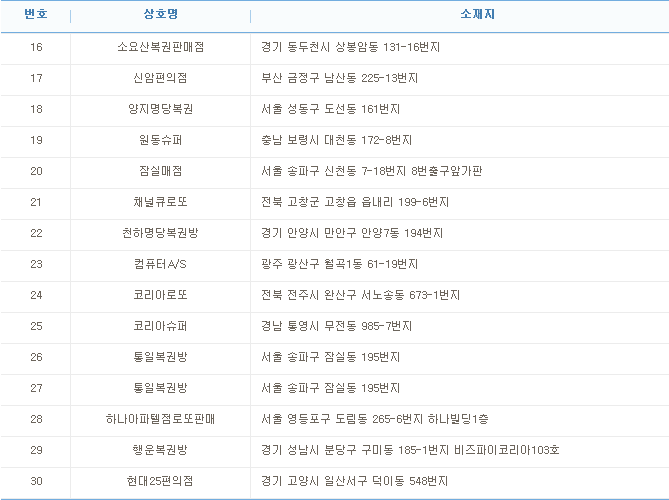The height and width of the screenshot is (500, 669).
Task: Select store name 하나아파텔점로또판매
Action: (160, 419)
